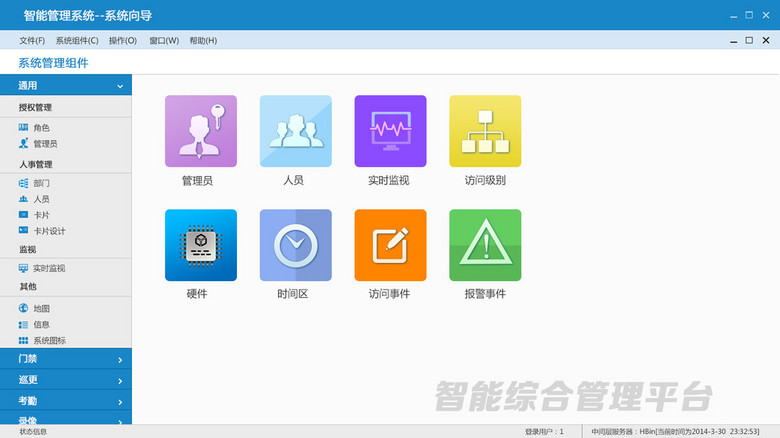Open the 报警事件 alarm event tile
Viewport: 780px width, 438px height.
point(485,245)
